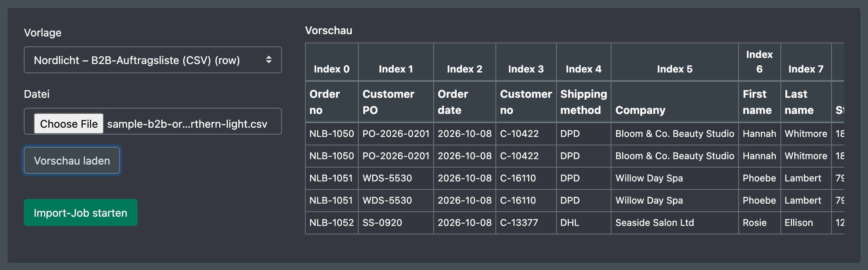868x270 pixels.
Task: Click the C-13377 customer number cell
Action: 526,223
